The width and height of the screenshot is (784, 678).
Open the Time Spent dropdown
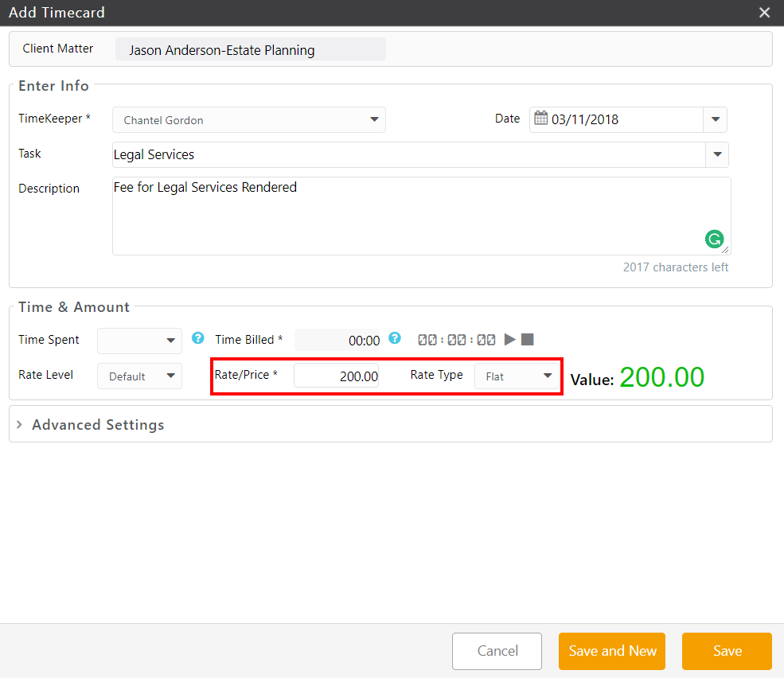coord(139,341)
